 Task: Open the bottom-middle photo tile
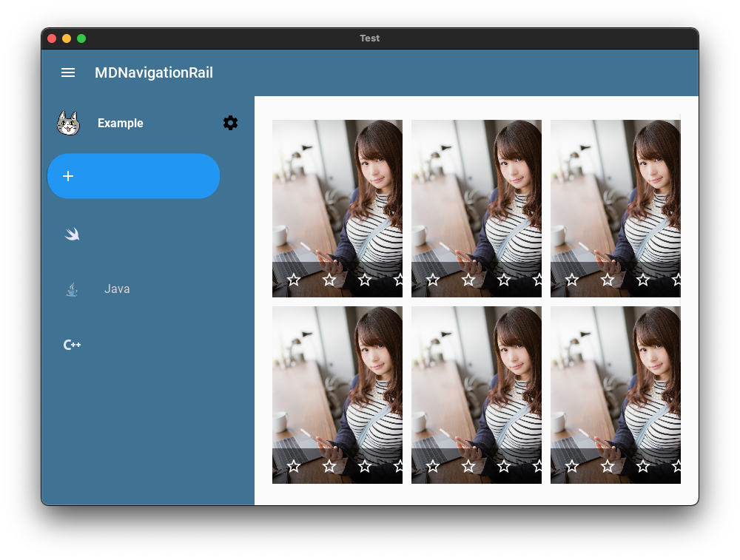[x=477, y=395]
